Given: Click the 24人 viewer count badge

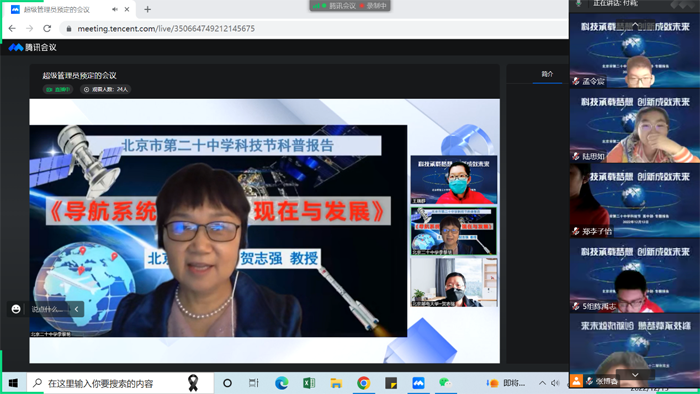Looking at the screenshot, I should (x=105, y=89).
